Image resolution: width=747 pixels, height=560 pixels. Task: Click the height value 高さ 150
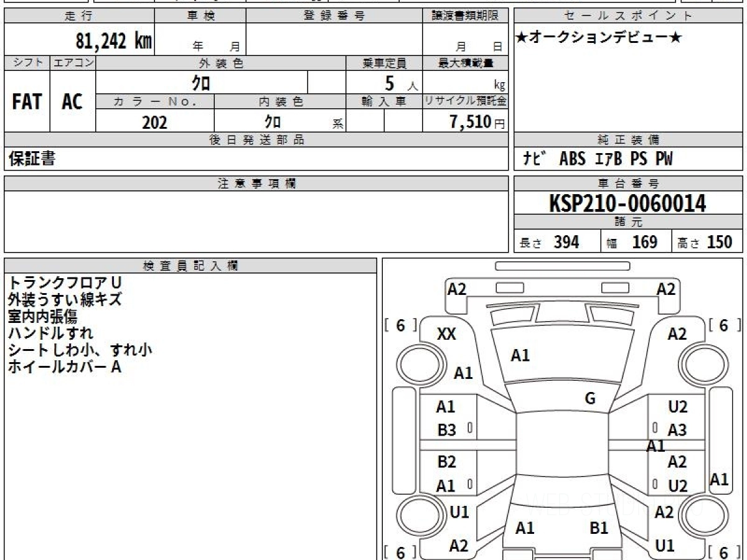coord(705,242)
